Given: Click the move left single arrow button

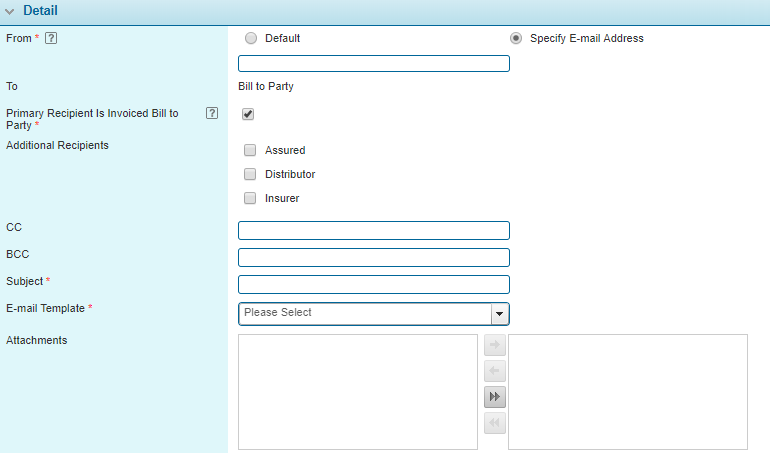Looking at the screenshot, I should (494, 372).
